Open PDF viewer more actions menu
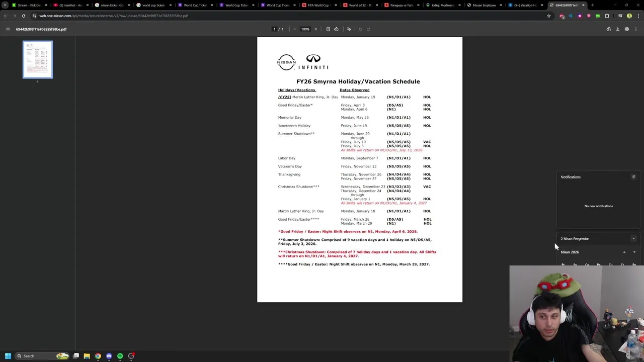This screenshot has width=644, height=362. (x=636, y=29)
